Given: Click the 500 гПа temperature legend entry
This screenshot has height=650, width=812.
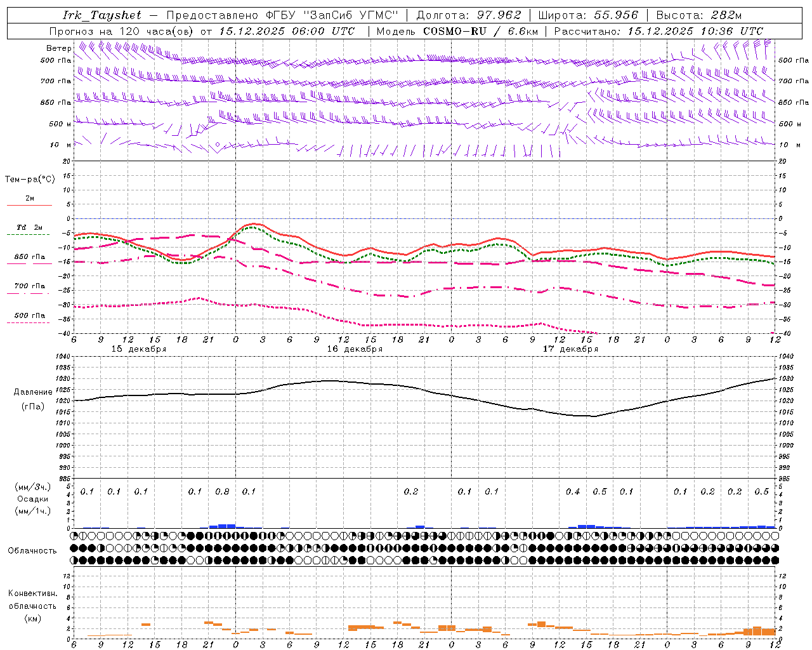Looking at the screenshot, I should pos(29,317).
